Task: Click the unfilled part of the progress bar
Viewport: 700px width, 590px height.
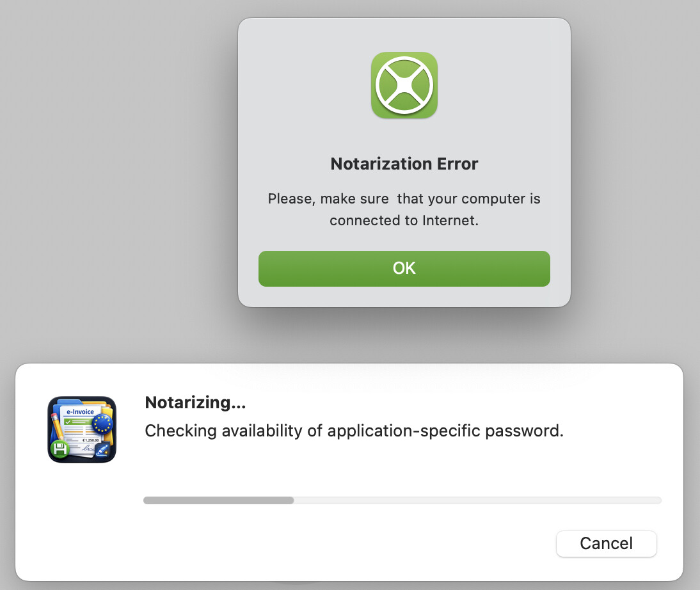Action: [x=477, y=500]
